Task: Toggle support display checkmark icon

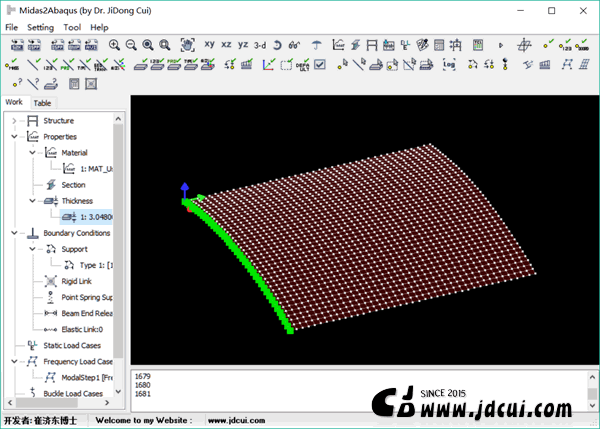Action: tap(230, 65)
